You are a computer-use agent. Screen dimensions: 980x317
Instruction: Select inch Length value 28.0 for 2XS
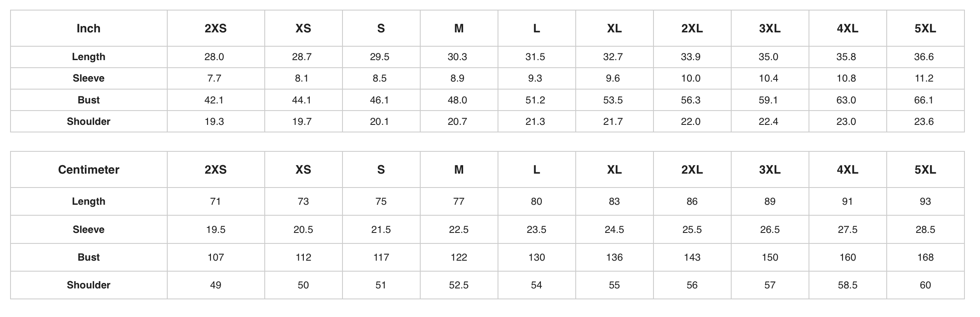coord(214,57)
